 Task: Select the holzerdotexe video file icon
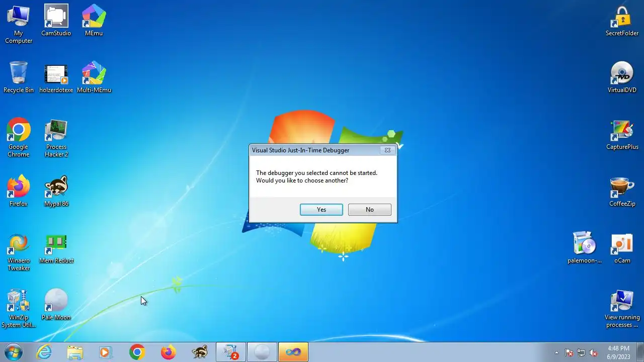[56, 77]
